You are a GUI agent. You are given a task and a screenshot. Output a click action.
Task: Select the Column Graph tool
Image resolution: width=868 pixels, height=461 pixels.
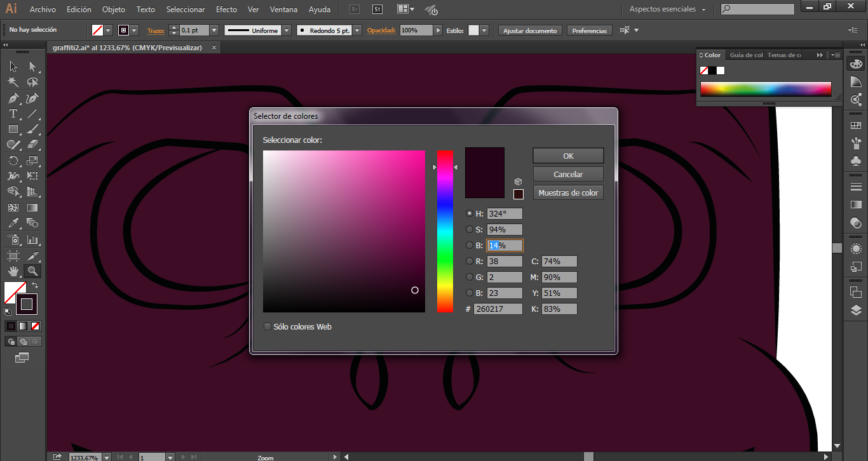[32, 239]
